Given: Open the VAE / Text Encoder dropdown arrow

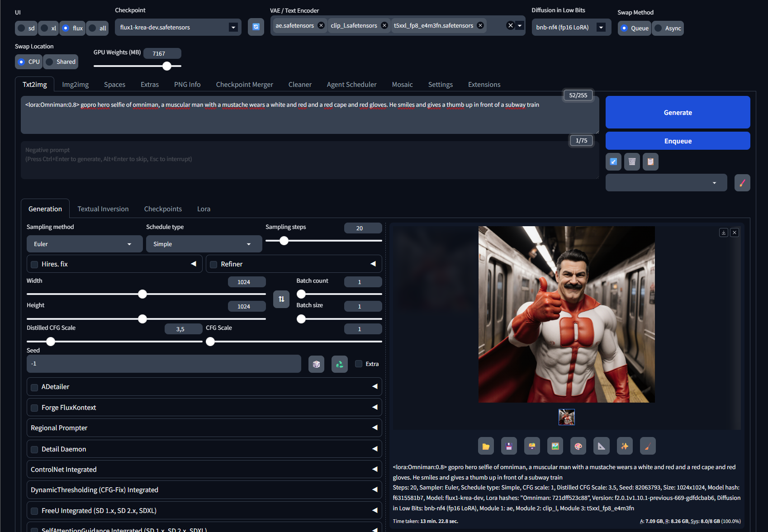Looking at the screenshot, I should point(520,25).
